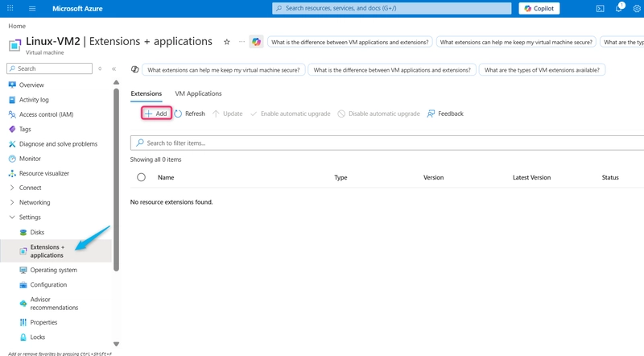
Task: Switch to the Extensions tab
Action: (147, 93)
